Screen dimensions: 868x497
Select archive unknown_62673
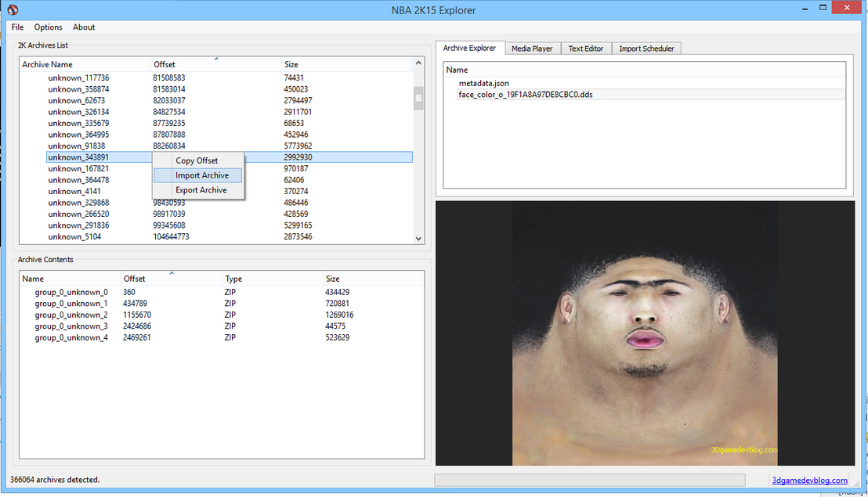click(x=77, y=101)
